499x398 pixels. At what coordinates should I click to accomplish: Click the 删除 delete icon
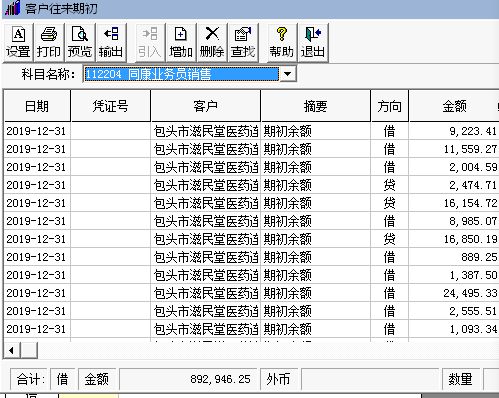click(212, 43)
